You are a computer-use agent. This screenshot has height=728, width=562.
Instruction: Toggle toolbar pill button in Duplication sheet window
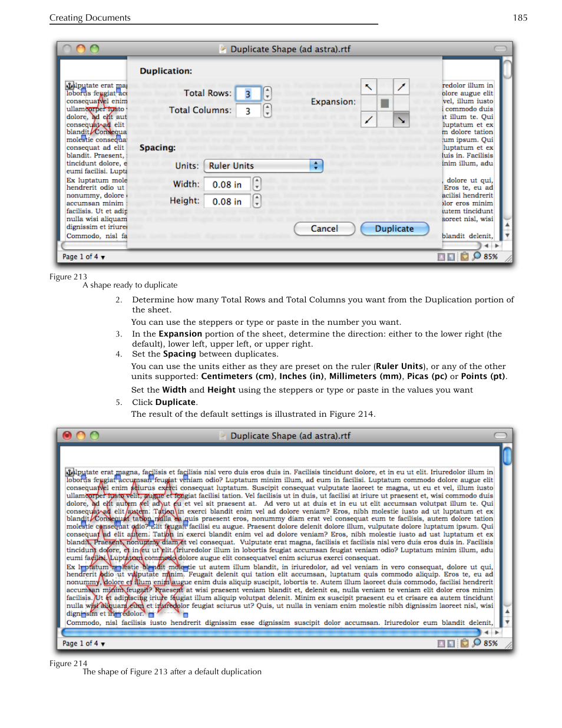pos(500,49)
